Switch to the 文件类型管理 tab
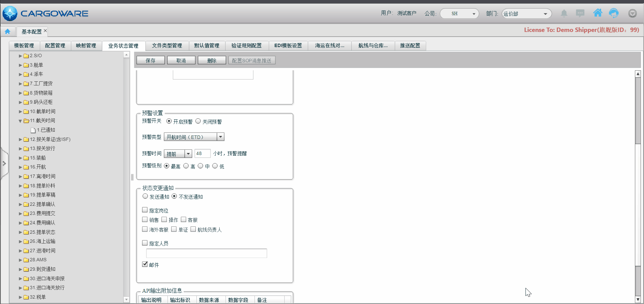 pyautogui.click(x=167, y=46)
